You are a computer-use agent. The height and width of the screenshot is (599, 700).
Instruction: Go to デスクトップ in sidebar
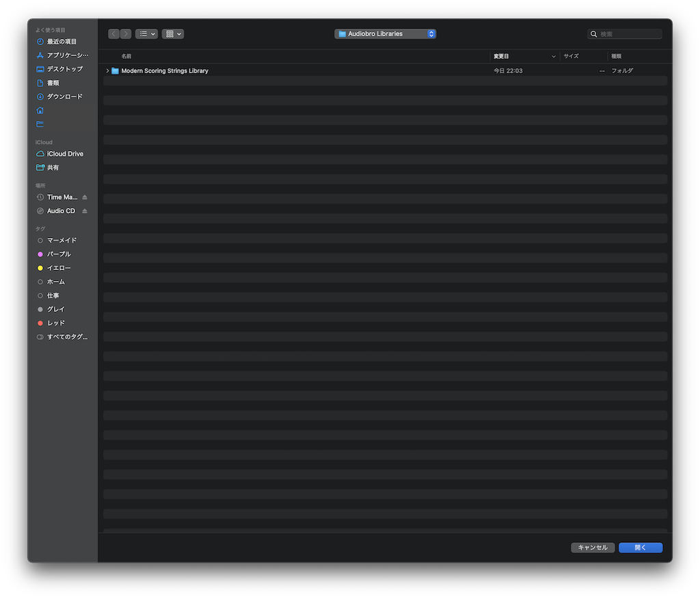pyautogui.click(x=64, y=69)
